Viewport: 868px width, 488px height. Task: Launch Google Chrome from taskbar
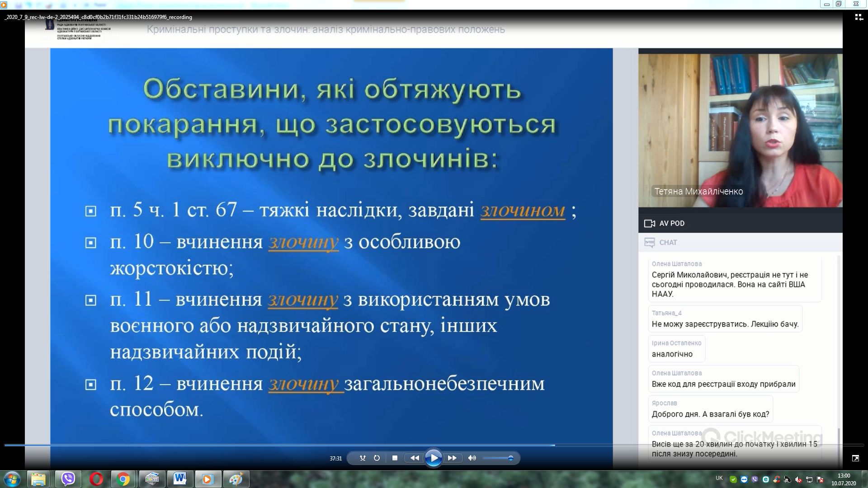(123, 479)
